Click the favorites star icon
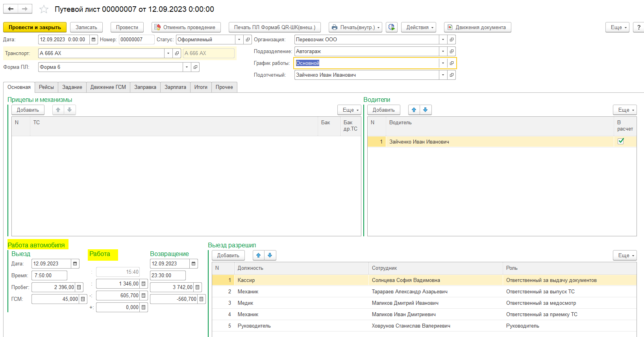 click(44, 9)
